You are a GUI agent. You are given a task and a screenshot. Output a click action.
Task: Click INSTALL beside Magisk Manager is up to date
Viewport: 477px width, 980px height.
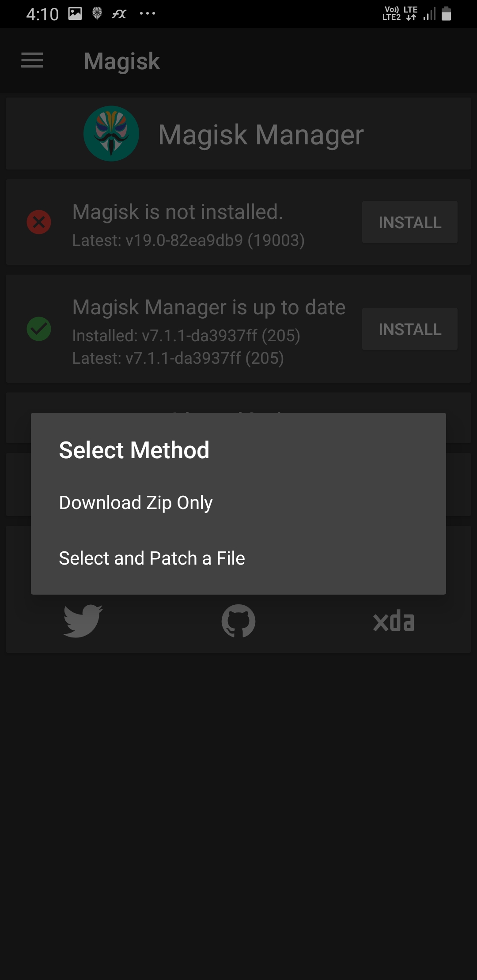click(x=410, y=329)
